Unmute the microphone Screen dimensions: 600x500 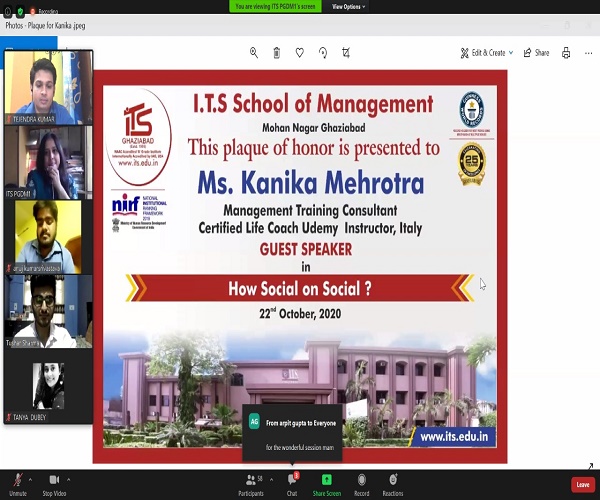pos(18,484)
